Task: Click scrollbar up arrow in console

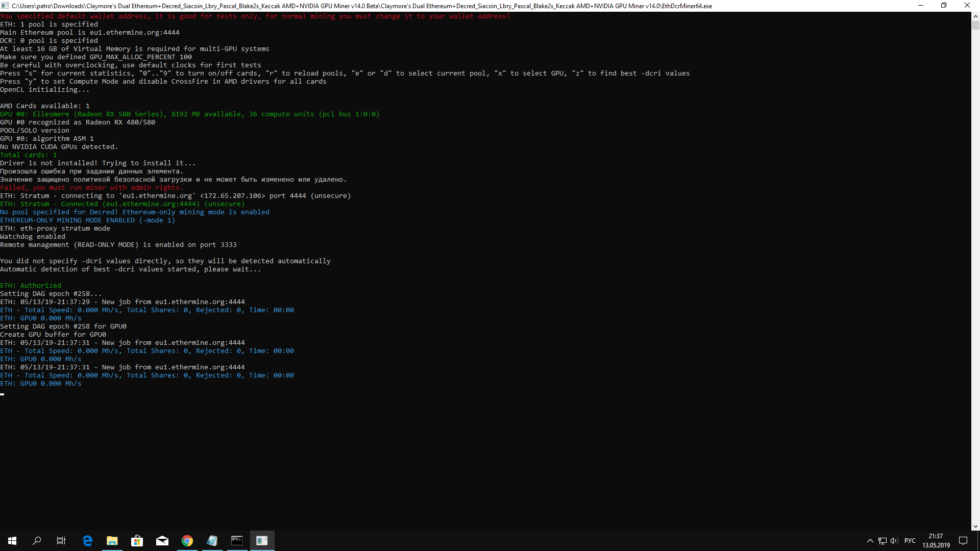Action: [975, 16]
